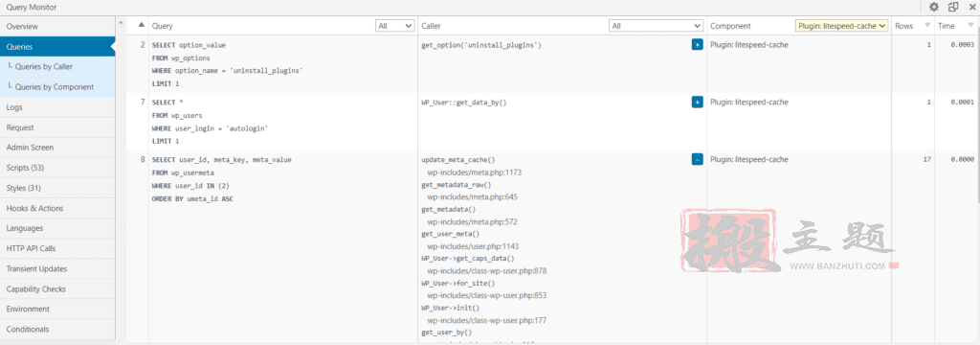Open the Conditionals panel
Screen dimensions: 980x345
(57, 329)
